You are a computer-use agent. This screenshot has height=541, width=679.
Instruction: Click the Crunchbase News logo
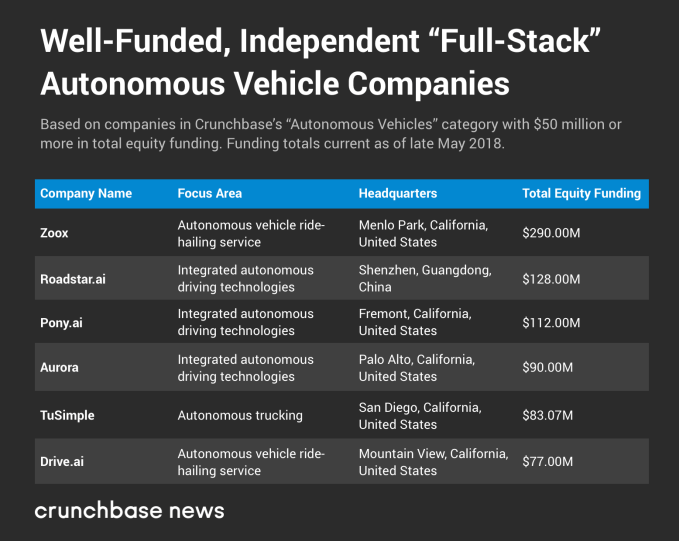[x=129, y=510]
